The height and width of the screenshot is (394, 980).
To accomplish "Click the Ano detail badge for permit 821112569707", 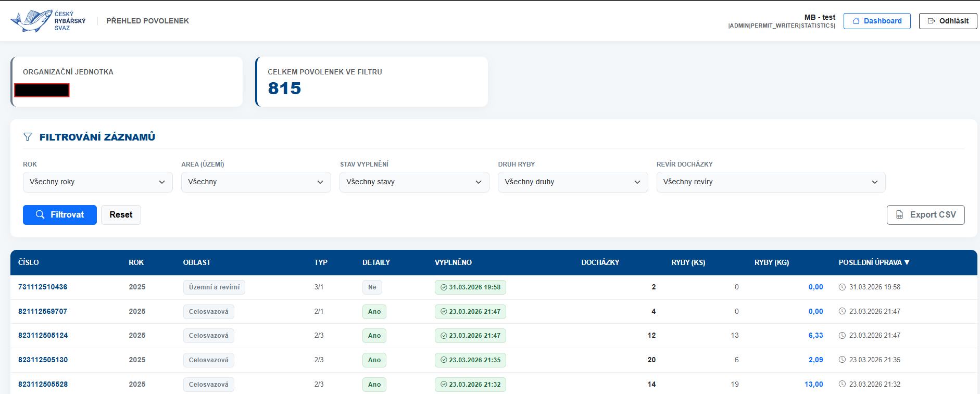I will (x=374, y=312).
